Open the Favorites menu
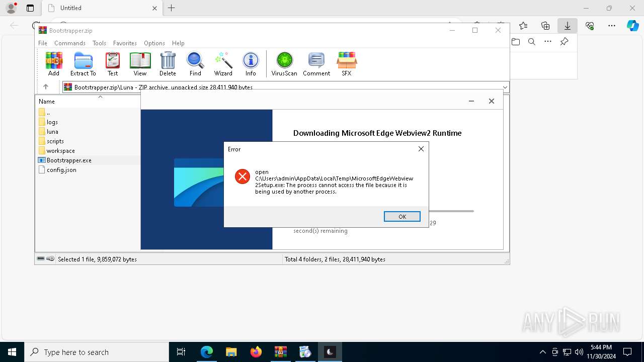 [125, 43]
